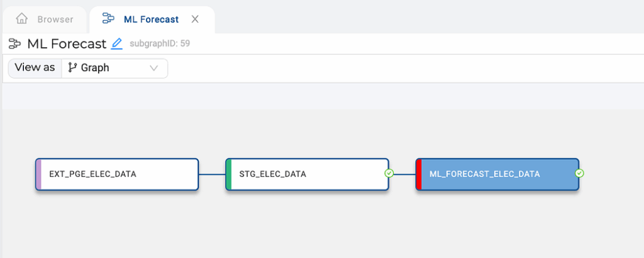Image resolution: width=644 pixels, height=258 pixels.
Task: Click green color stripe on STG_ELEC_DATA node
Action: pyautogui.click(x=229, y=174)
